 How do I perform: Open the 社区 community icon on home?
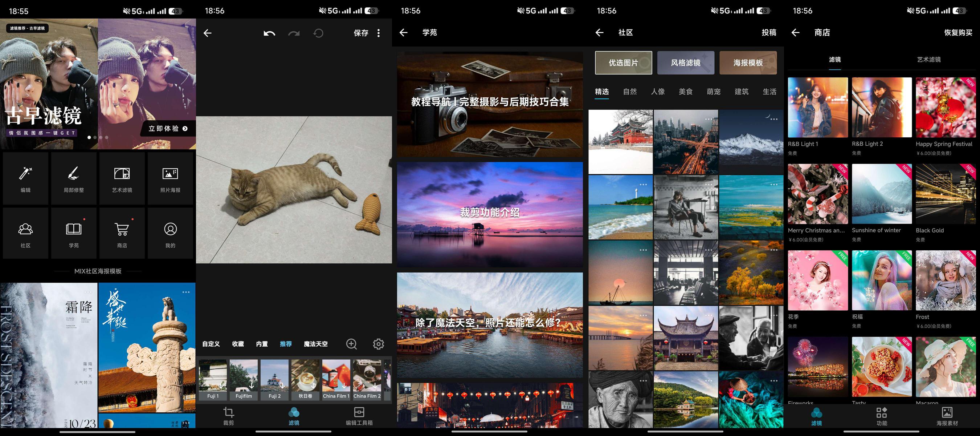coord(25,233)
